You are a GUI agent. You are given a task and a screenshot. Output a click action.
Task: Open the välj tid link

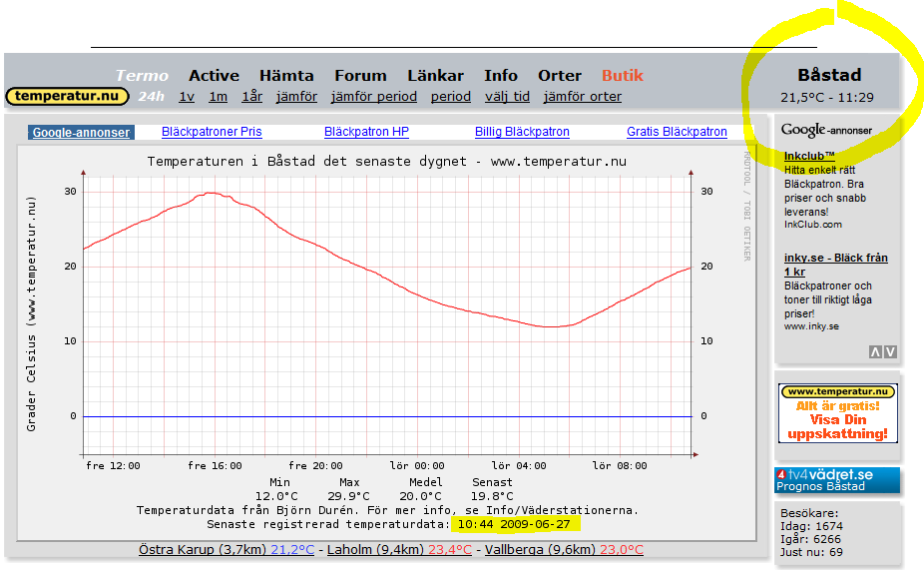507,97
